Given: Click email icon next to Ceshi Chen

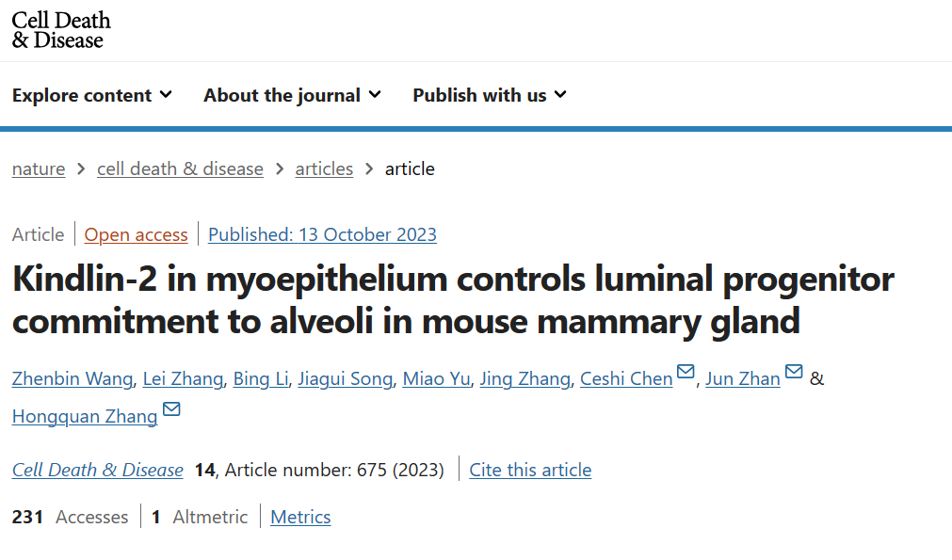Looking at the screenshot, I should coord(686,373).
